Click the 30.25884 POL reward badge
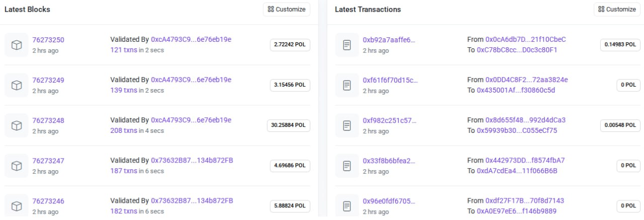This screenshot has width=644, height=220. point(289,125)
